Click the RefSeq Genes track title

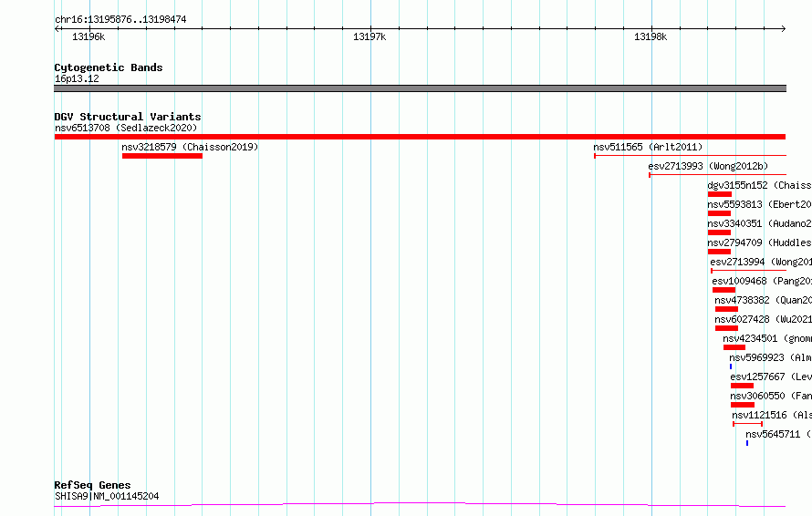click(92, 486)
